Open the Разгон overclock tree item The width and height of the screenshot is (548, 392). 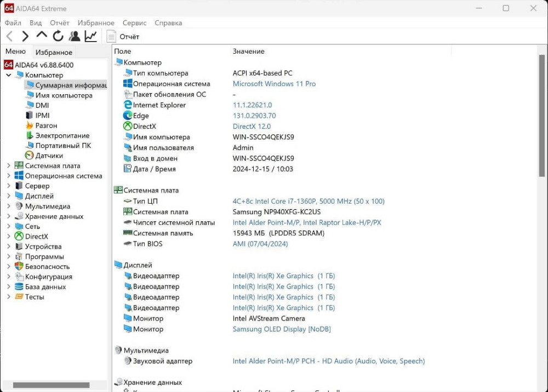click(x=46, y=125)
